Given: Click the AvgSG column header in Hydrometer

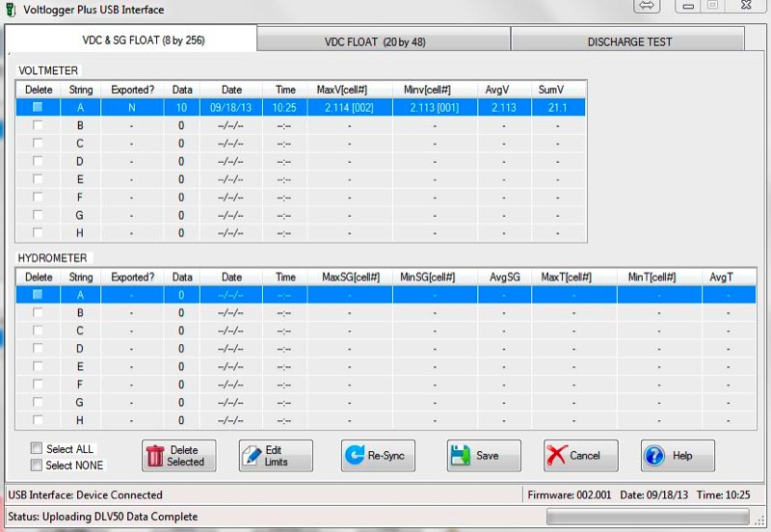Looking at the screenshot, I should (x=504, y=277).
